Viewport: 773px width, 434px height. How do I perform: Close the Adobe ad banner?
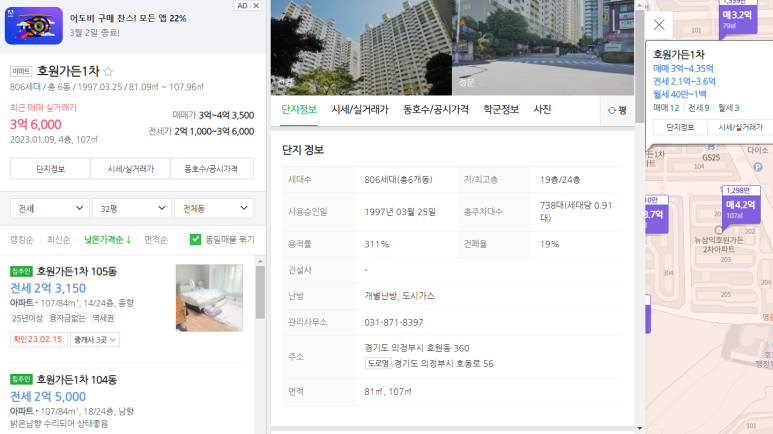[256, 6]
